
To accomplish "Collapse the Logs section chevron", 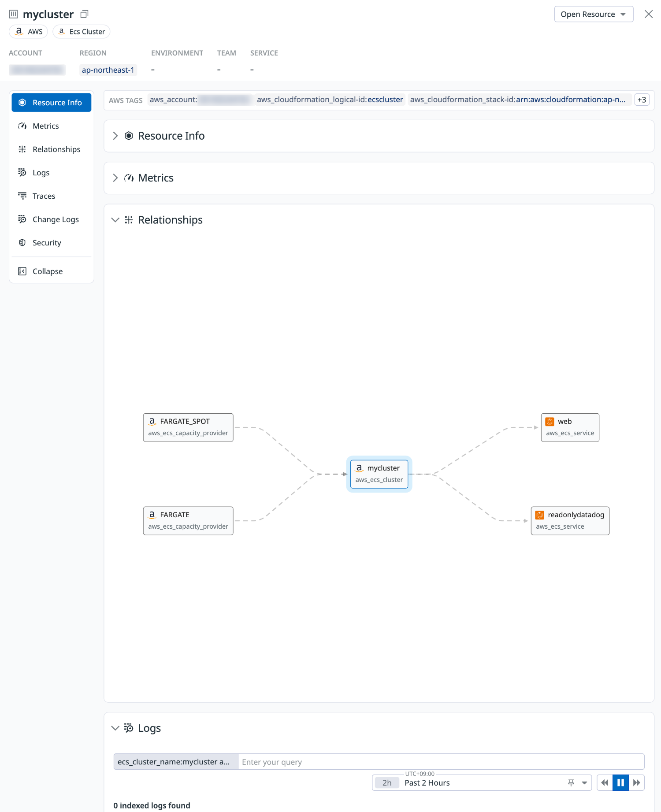I will click(115, 728).
